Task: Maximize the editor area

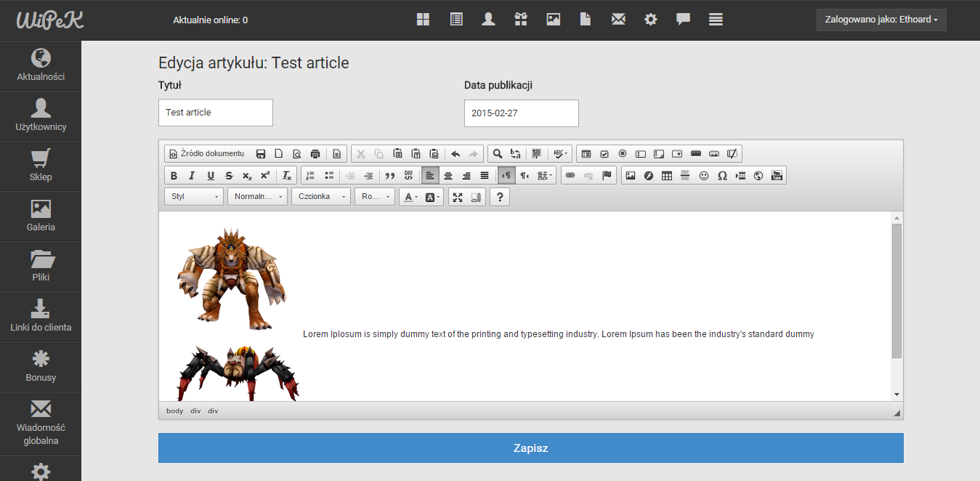Action: tap(458, 197)
